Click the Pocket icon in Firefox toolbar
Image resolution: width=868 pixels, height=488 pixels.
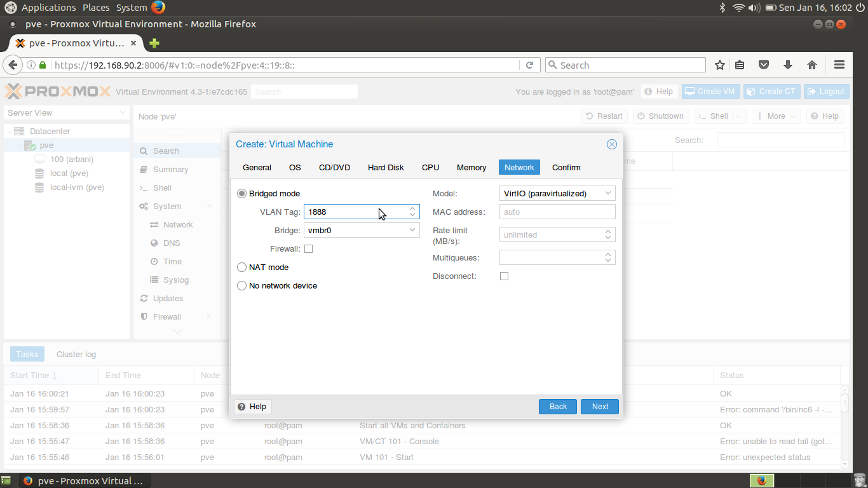click(x=764, y=65)
